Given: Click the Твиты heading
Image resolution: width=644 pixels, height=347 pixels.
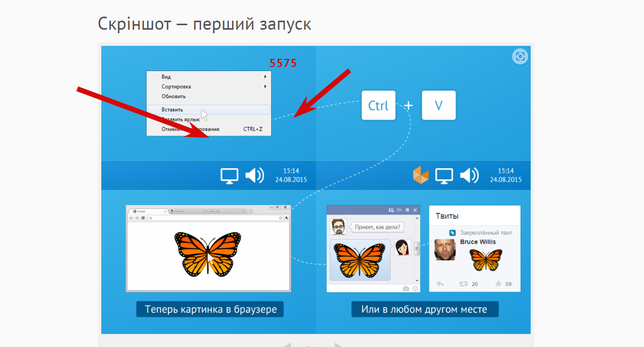Looking at the screenshot, I should (x=447, y=216).
